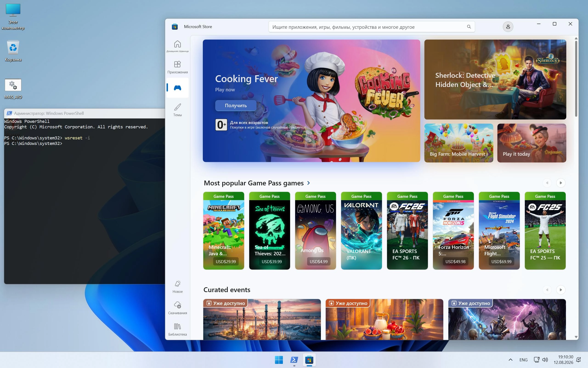Click the search magnifier icon

(469, 27)
